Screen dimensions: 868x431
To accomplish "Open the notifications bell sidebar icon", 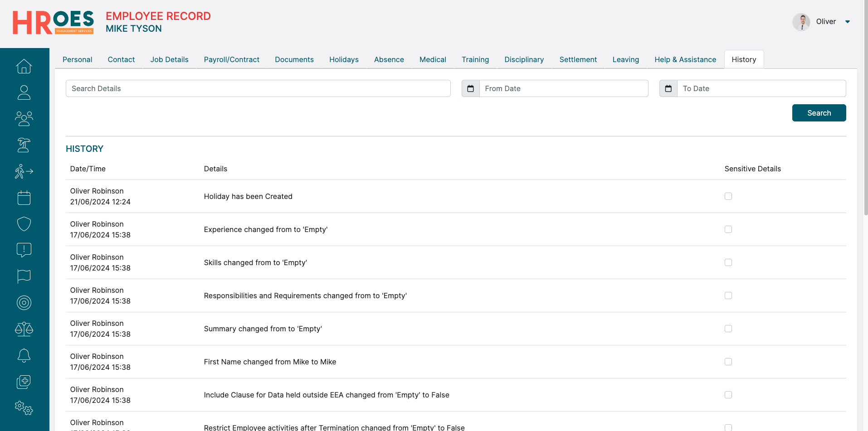I will 24,355.
